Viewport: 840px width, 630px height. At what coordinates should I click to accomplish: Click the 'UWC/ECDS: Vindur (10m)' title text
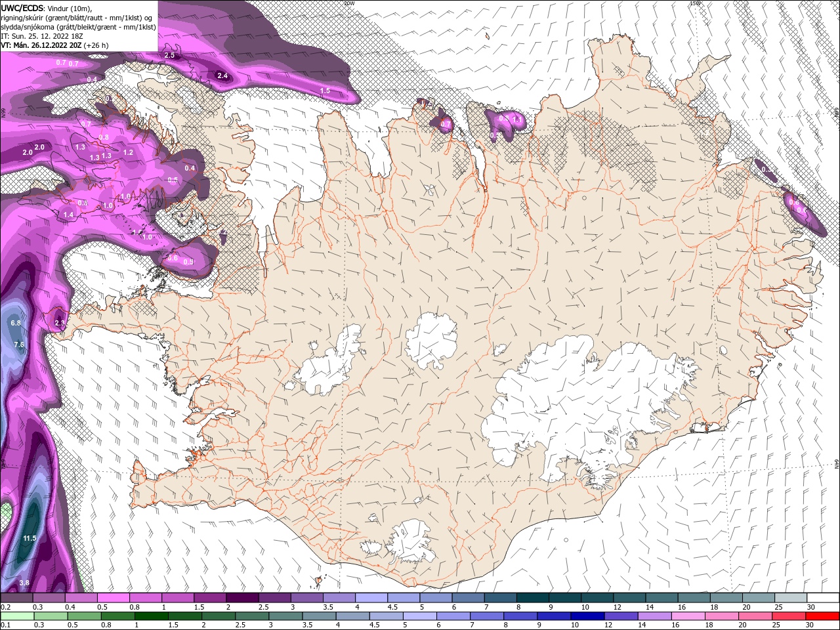[x=47, y=7]
